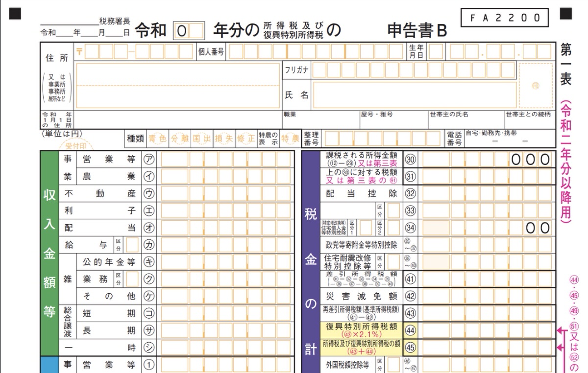This screenshot has height=373, width=588.
Task: Click the その他 ㋘ amount field
Action: click(226, 296)
